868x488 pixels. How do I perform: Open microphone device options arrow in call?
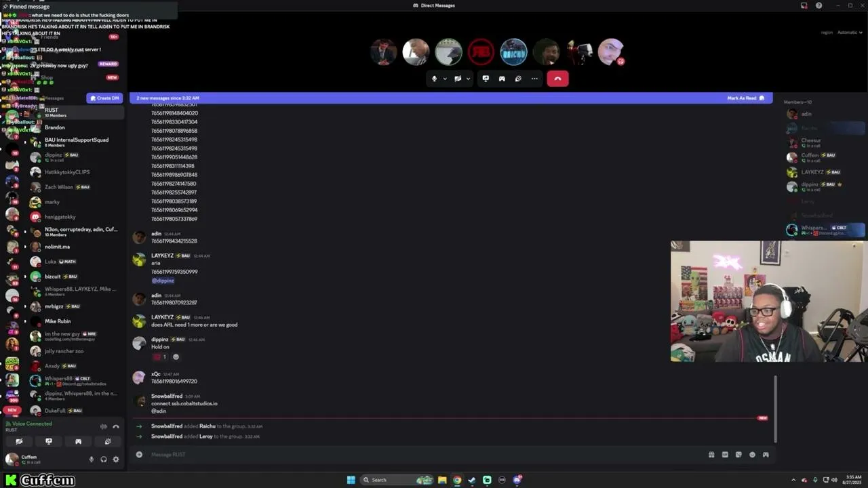point(445,79)
